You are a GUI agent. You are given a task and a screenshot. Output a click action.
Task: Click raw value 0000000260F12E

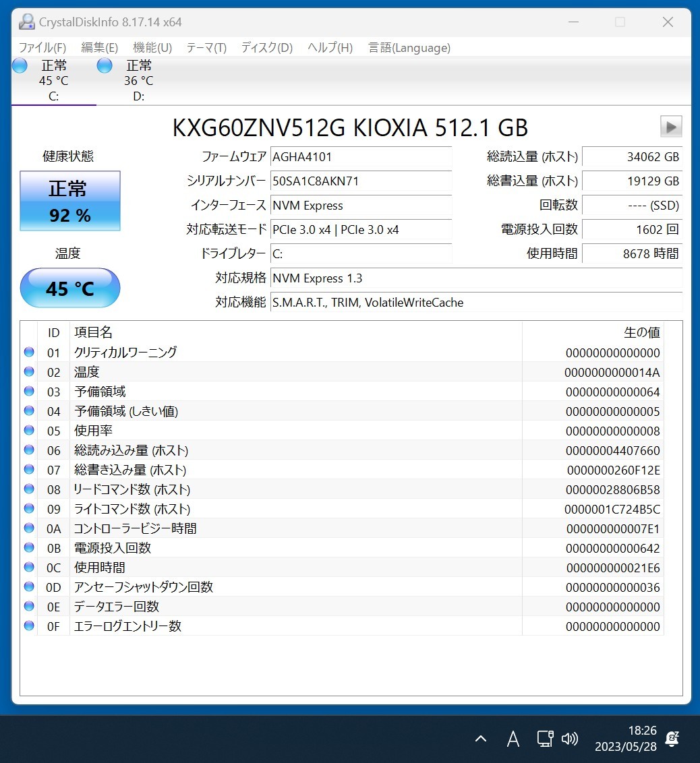614,470
